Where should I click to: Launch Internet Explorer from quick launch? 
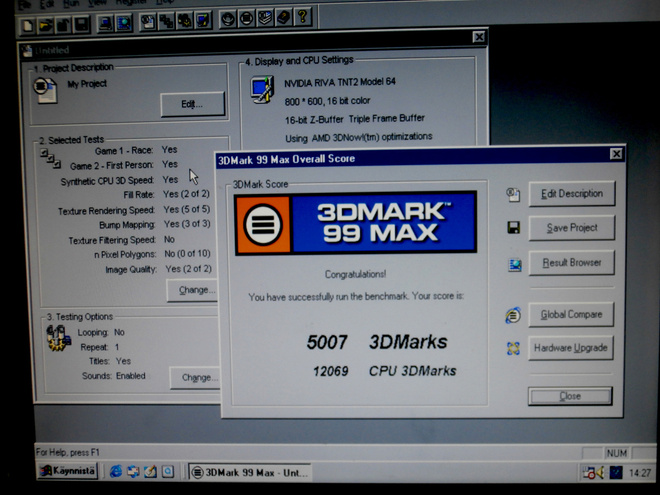click(116, 471)
